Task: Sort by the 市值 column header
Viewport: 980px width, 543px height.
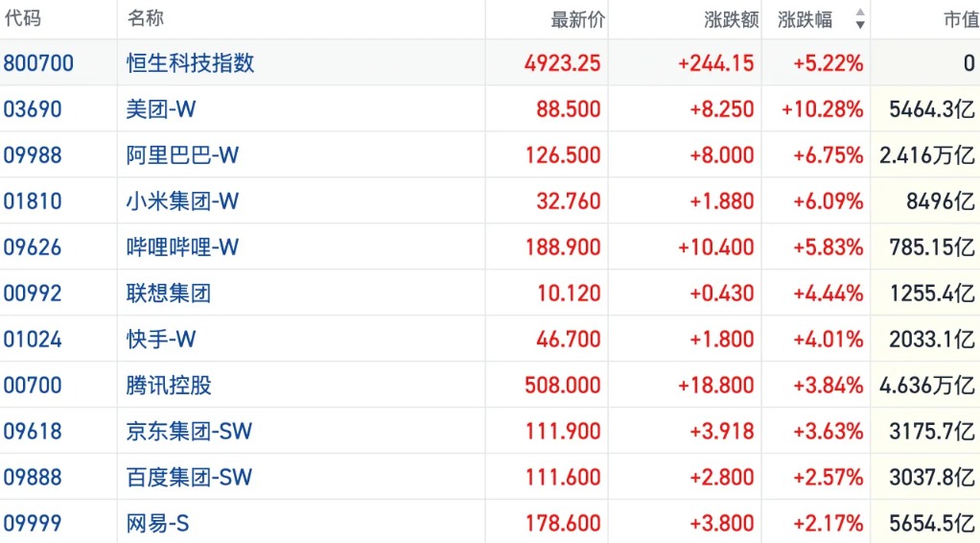Action: pos(959,19)
